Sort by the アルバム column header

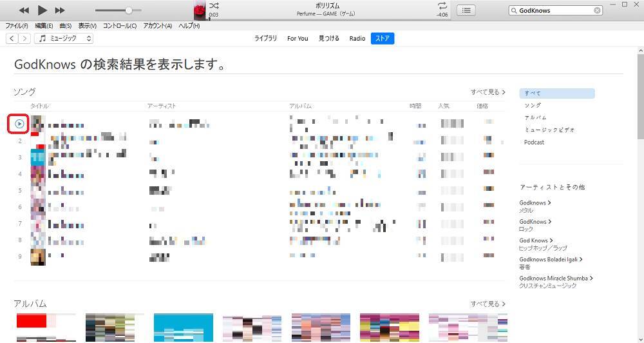point(300,106)
